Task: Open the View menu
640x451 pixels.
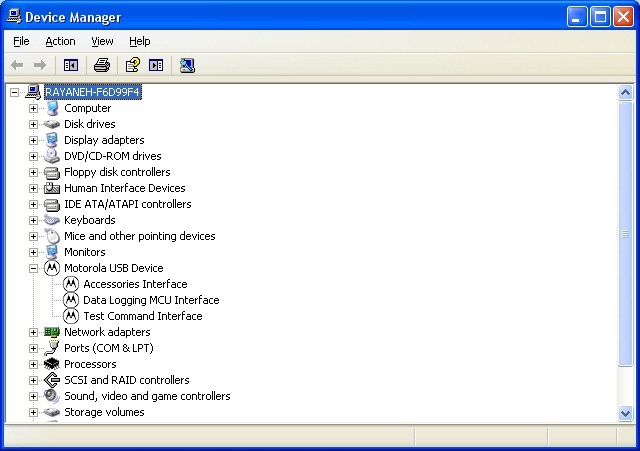Action: click(x=102, y=41)
